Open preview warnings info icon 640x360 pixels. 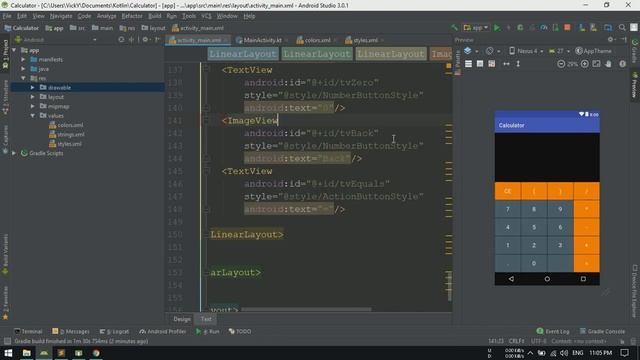(x=622, y=64)
